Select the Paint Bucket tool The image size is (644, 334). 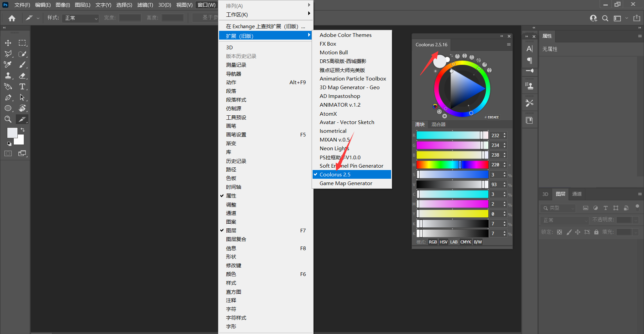(x=8, y=87)
